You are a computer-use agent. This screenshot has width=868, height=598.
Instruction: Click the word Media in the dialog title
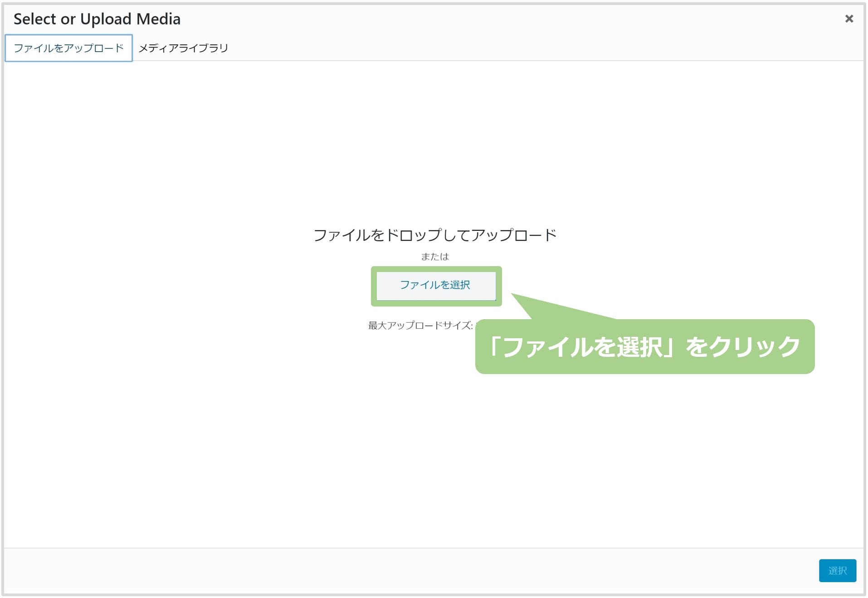[158, 19]
